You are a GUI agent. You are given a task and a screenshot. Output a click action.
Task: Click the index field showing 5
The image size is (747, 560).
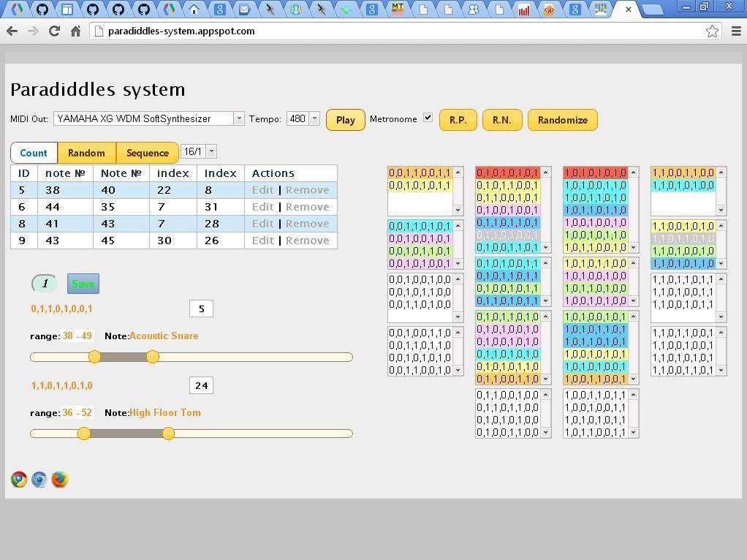tap(201, 309)
